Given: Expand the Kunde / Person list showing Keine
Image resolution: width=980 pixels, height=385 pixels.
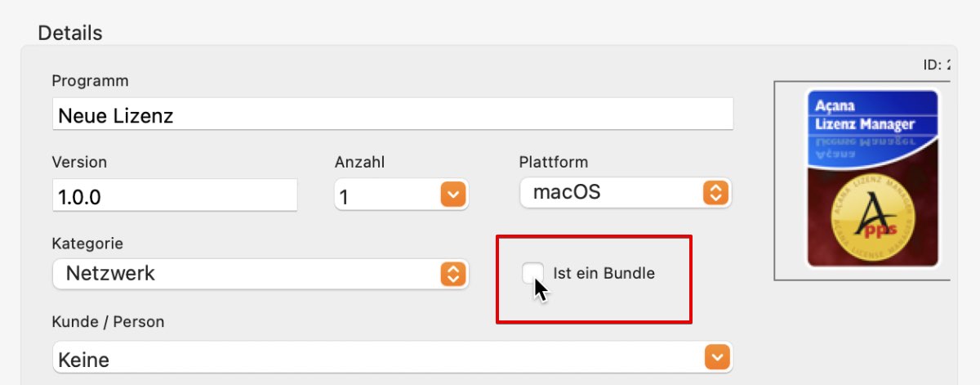Looking at the screenshot, I should (392, 357).
